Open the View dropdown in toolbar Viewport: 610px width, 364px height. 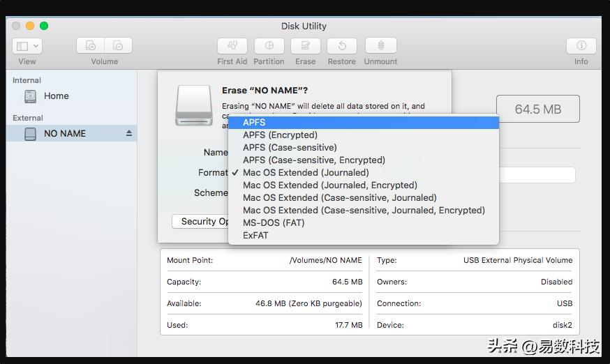point(27,46)
